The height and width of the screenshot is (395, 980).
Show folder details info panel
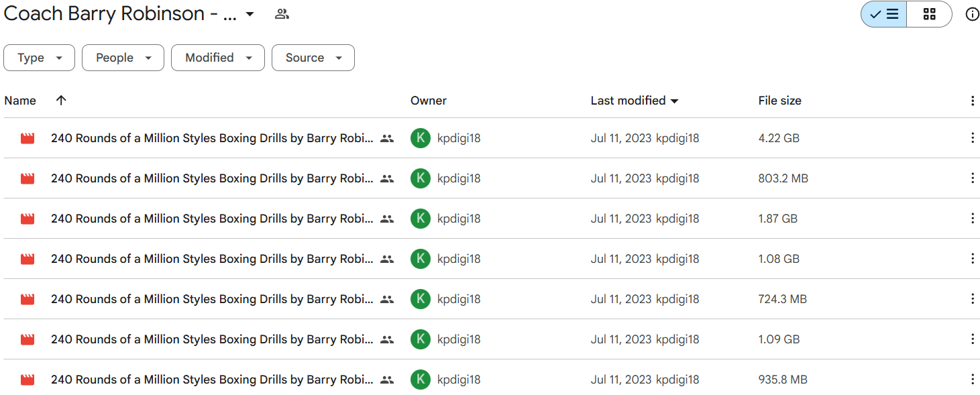pyautogui.click(x=972, y=14)
